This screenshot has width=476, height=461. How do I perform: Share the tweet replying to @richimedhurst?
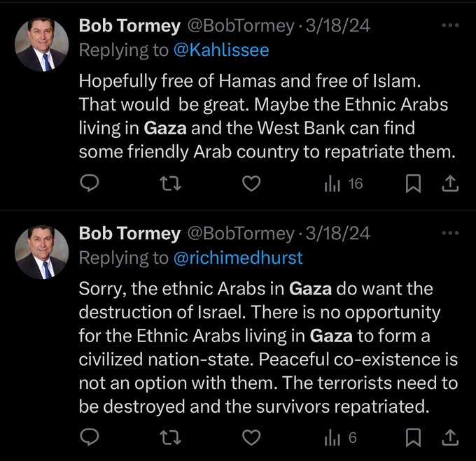click(x=451, y=437)
